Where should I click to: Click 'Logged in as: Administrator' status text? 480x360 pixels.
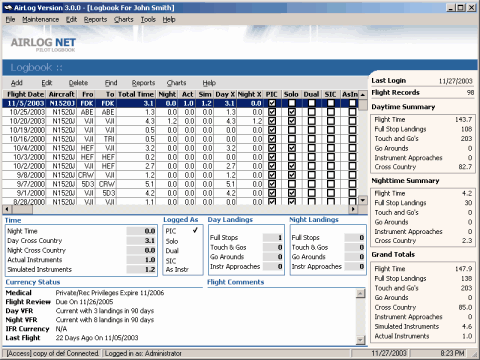pos(143,353)
